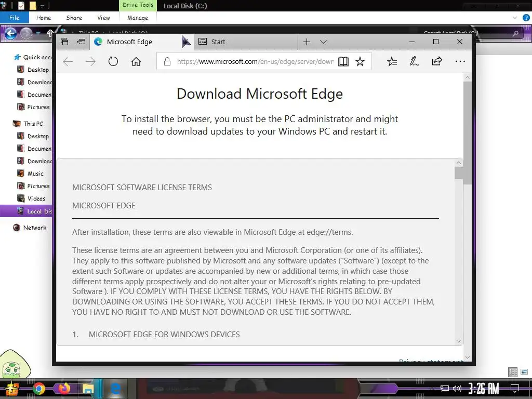Open Desktop under Quick access
The height and width of the screenshot is (399, 532).
33,70
